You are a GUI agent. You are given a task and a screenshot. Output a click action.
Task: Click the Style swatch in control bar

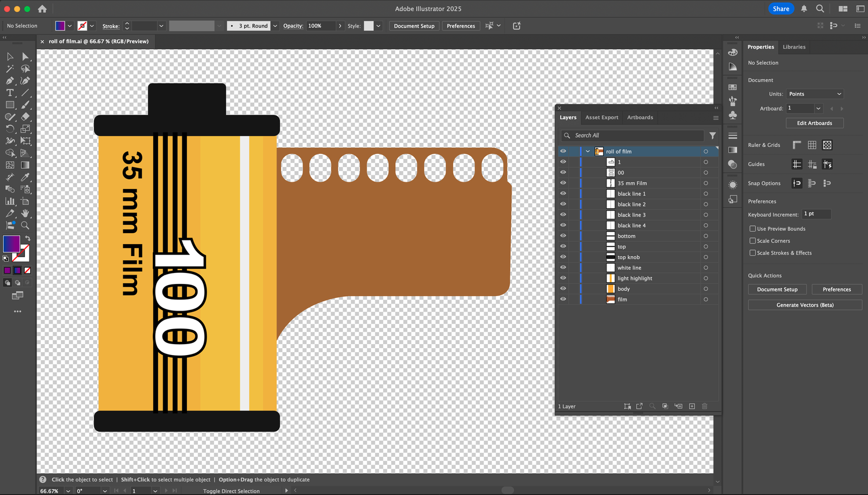coord(369,26)
